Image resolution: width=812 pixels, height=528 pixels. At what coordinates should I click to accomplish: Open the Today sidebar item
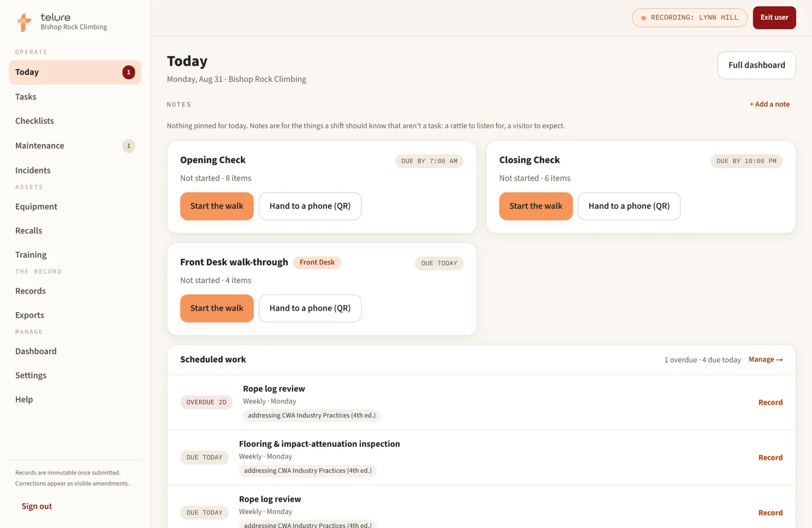tap(75, 72)
